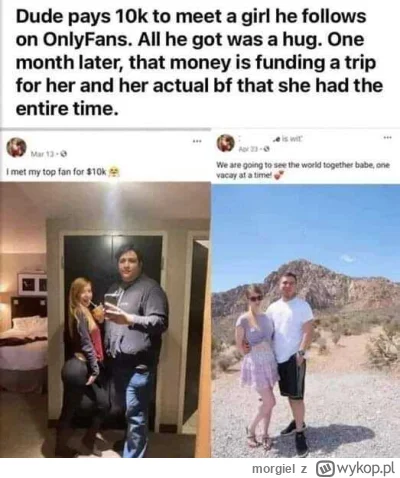The width and height of the screenshot is (400, 478).
Task: Click the phone held in the mirror selfie
Action: (x=111, y=303)
